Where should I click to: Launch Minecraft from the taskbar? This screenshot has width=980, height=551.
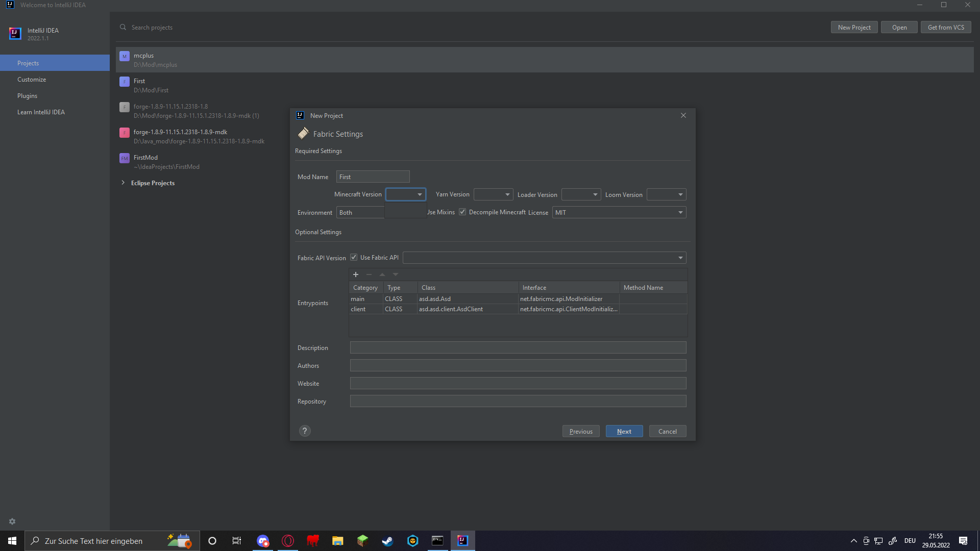click(x=362, y=541)
